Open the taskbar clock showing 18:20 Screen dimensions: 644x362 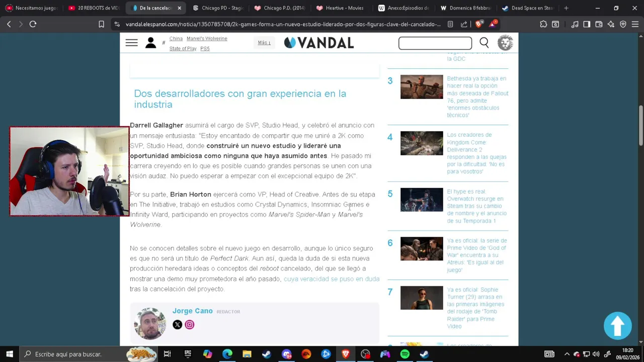pyautogui.click(x=627, y=354)
